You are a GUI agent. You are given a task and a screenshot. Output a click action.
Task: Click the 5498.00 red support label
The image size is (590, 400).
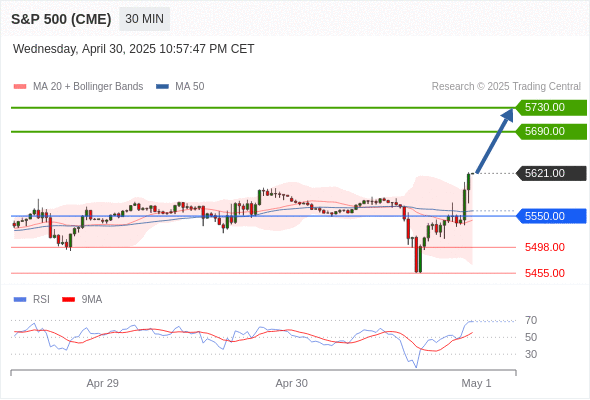tap(545, 248)
